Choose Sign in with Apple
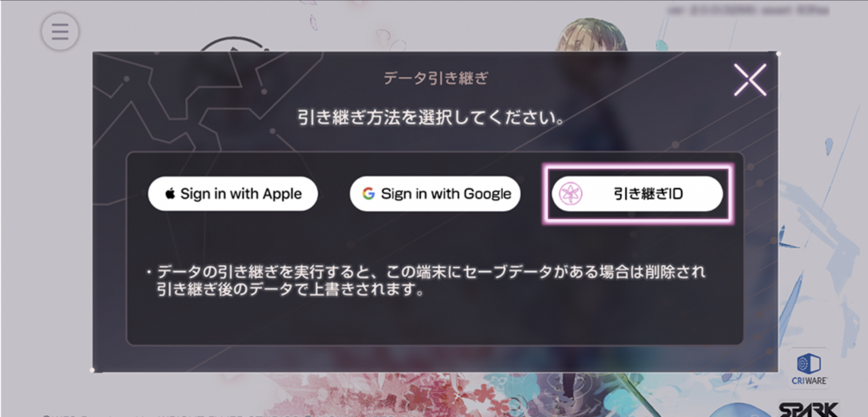Image resolution: width=868 pixels, height=417 pixels. click(233, 194)
